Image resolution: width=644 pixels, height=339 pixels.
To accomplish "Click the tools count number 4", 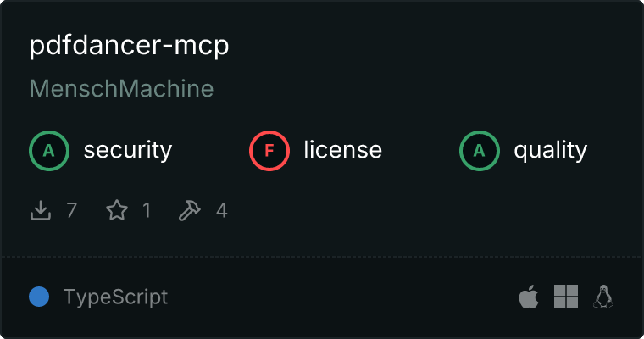I will 222,210.
